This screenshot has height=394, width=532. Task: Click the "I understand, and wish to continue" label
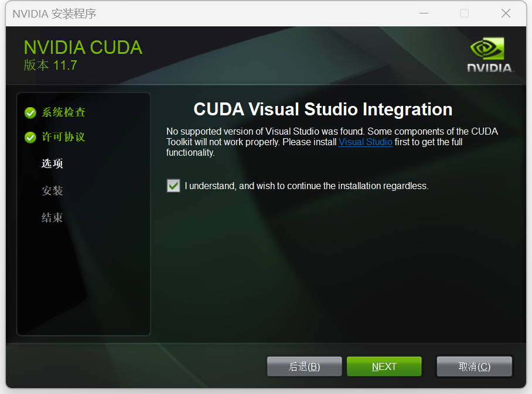(x=306, y=186)
